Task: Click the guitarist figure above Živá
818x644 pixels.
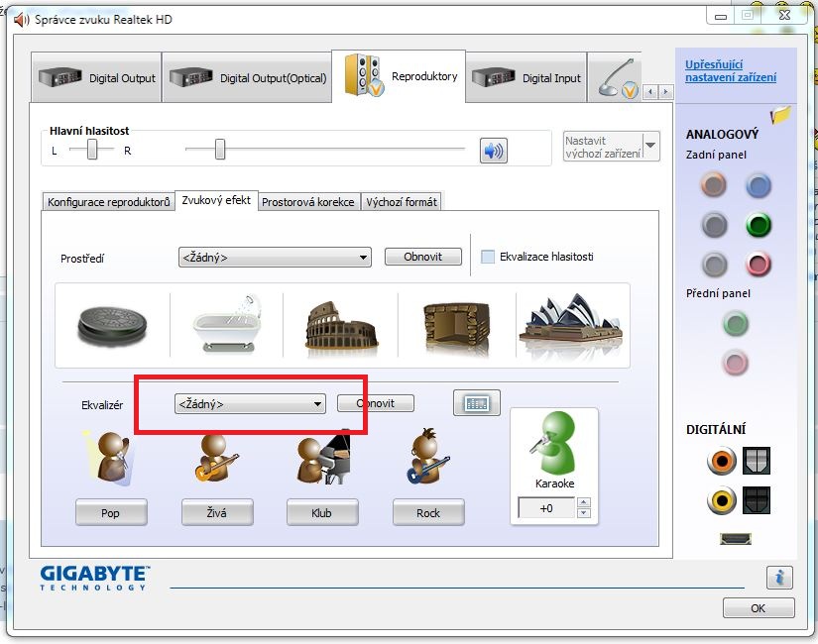Action: click(x=215, y=458)
